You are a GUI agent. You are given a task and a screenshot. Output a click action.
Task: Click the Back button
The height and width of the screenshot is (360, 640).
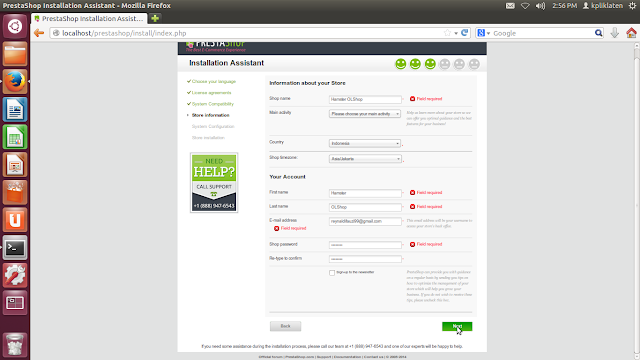click(x=285, y=326)
